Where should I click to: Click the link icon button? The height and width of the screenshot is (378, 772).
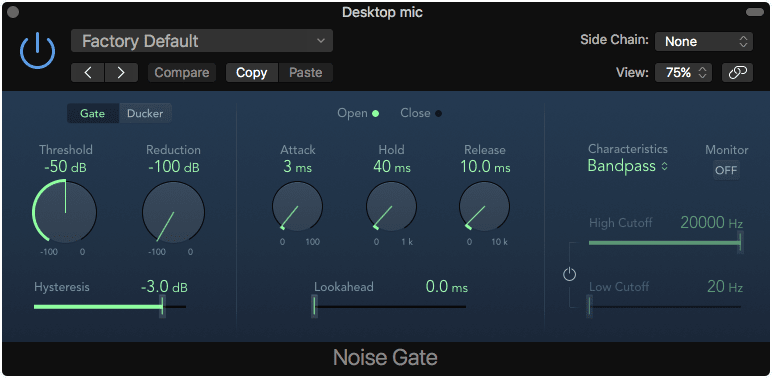[737, 73]
